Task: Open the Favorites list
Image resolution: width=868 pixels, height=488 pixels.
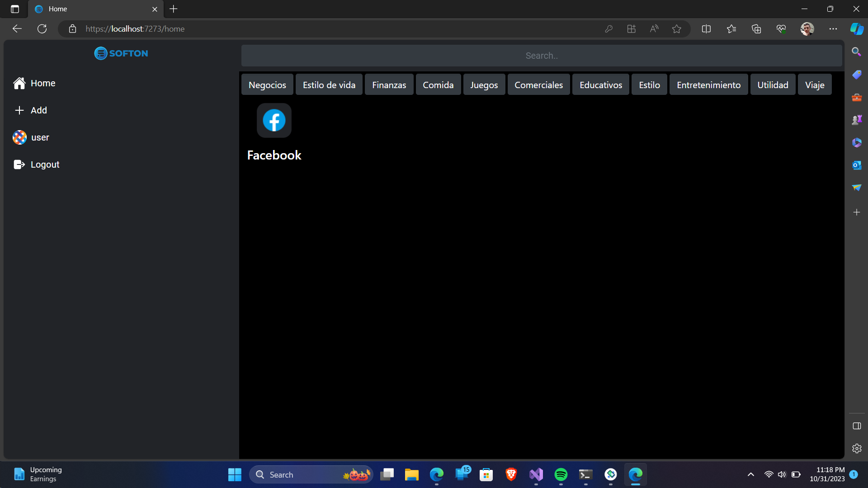Action: click(731, 29)
